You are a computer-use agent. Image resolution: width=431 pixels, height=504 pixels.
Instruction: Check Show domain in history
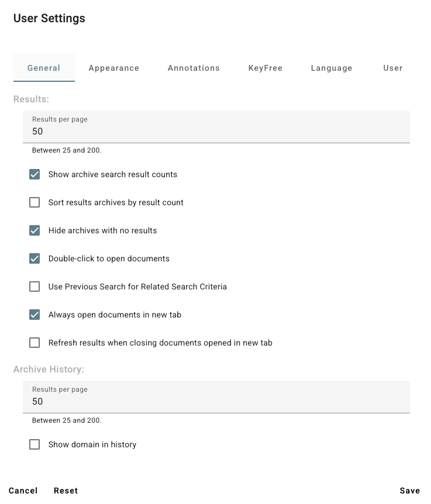click(x=35, y=444)
